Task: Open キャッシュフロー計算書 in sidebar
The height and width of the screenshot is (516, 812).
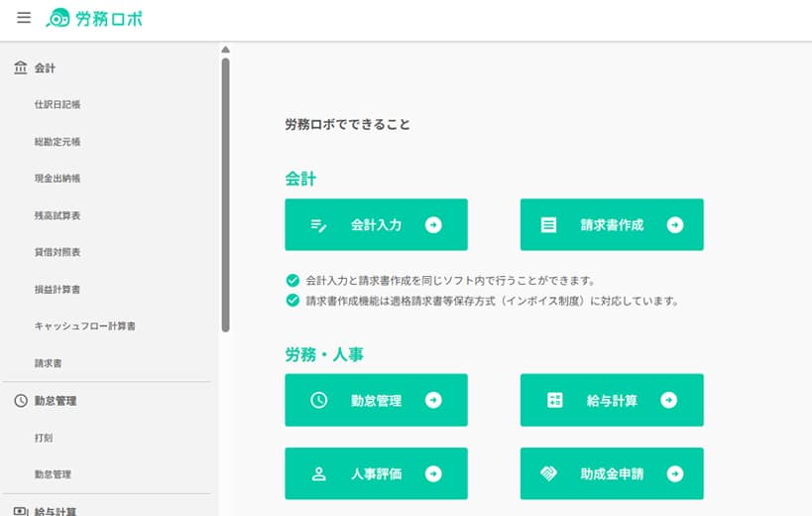Action: tap(85, 326)
